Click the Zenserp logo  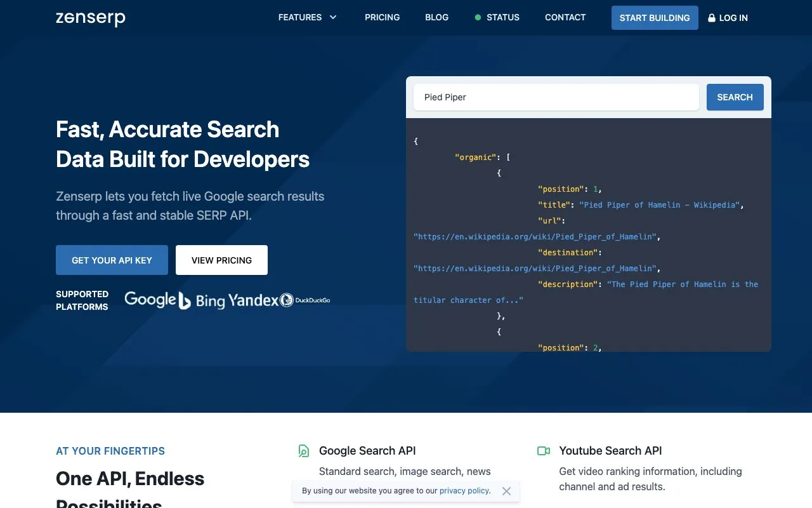click(91, 18)
